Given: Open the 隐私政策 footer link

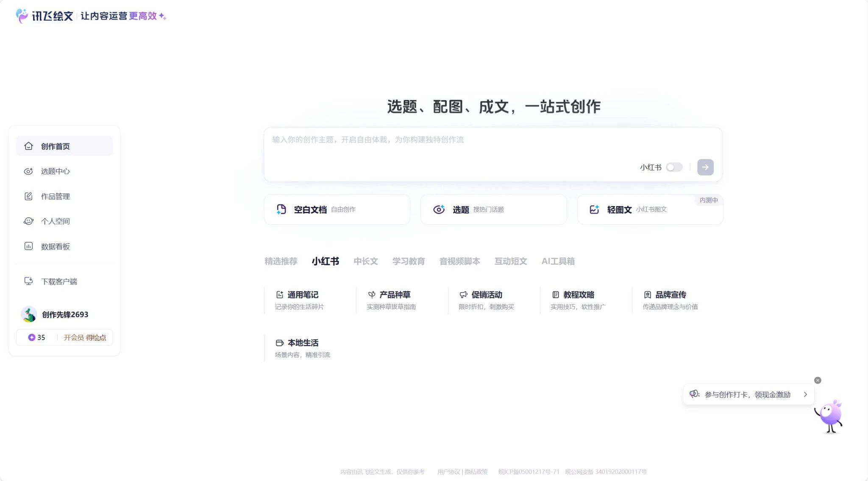Looking at the screenshot, I should [476, 472].
